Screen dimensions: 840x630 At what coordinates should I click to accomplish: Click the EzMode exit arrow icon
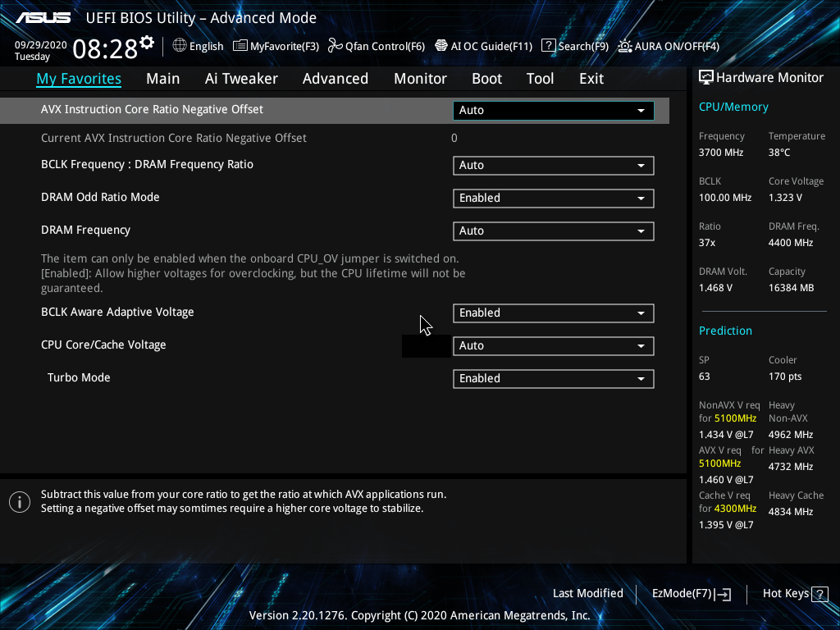pos(724,594)
